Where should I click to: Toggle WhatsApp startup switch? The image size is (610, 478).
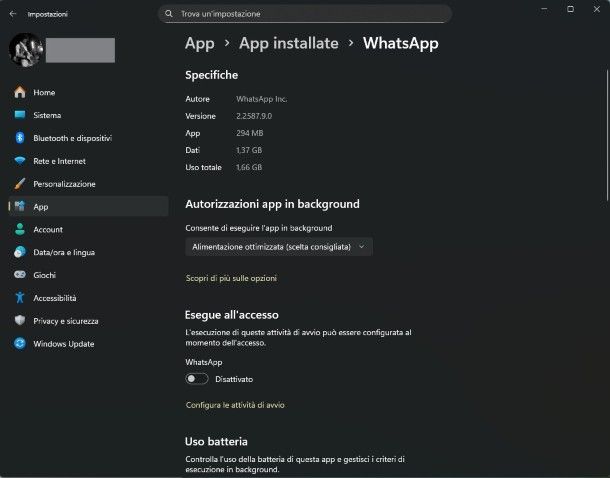pyautogui.click(x=197, y=379)
